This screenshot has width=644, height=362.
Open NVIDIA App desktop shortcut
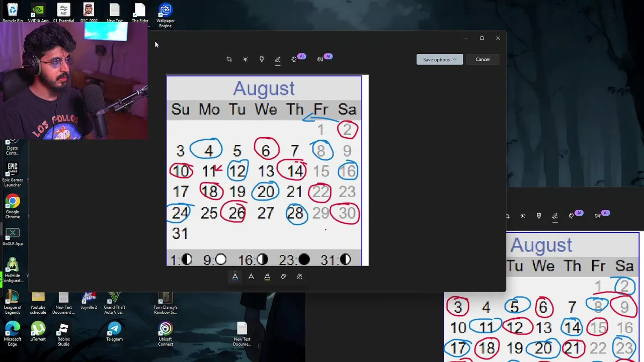coord(38,13)
